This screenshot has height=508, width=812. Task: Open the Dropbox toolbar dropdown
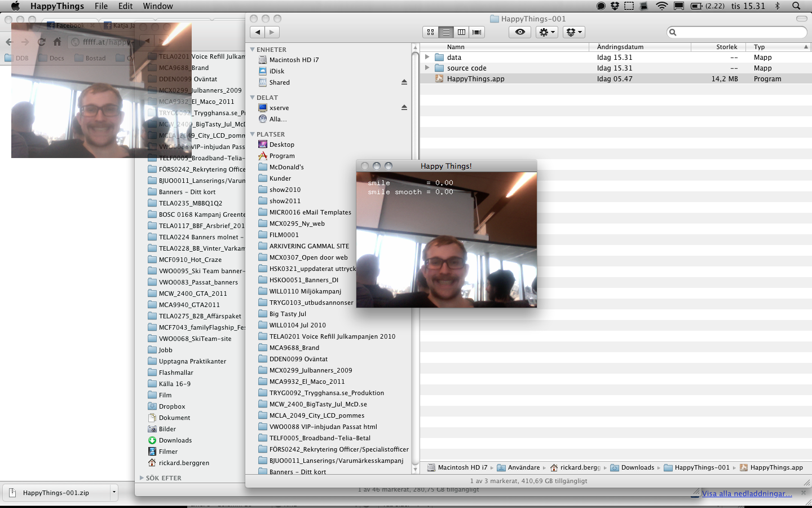click(574, 32)
